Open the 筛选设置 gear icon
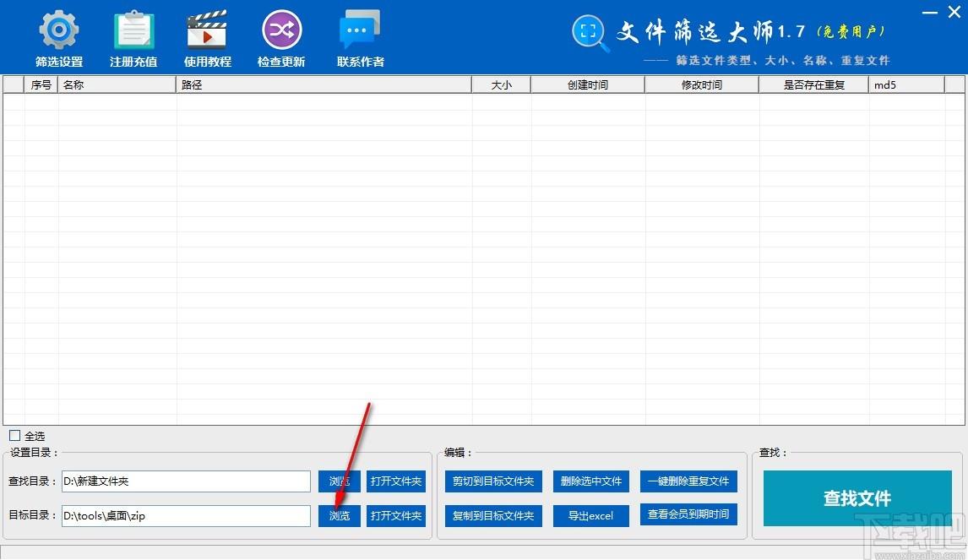The image size is (968, 560). click(58, 30)
